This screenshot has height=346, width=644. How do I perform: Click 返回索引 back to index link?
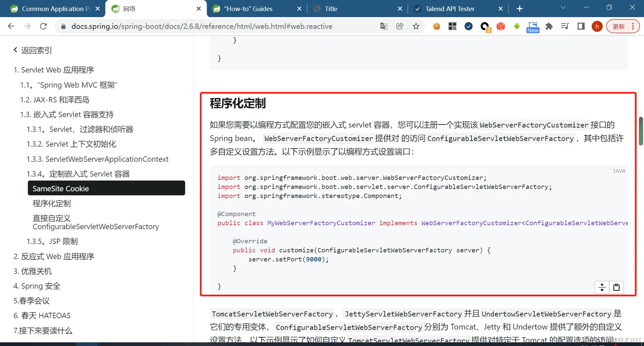point(33,50)
